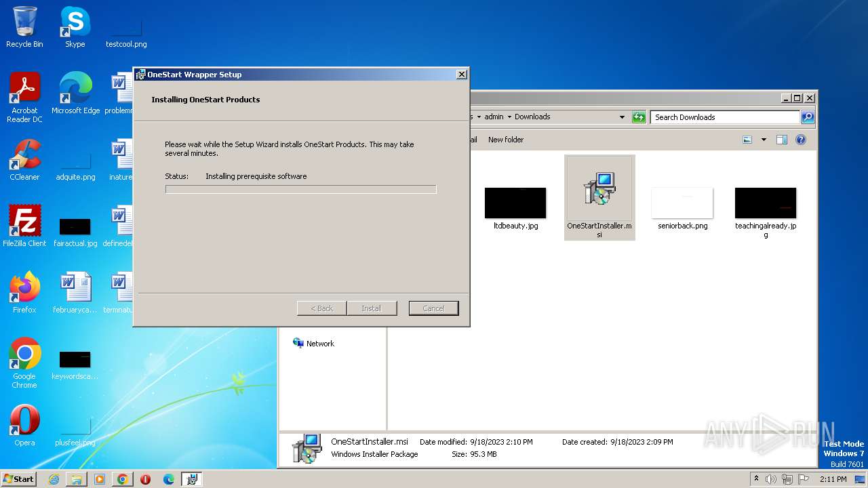Open the CCleaner desktop shortcut
868x488 pixels.
pos(24,160)
